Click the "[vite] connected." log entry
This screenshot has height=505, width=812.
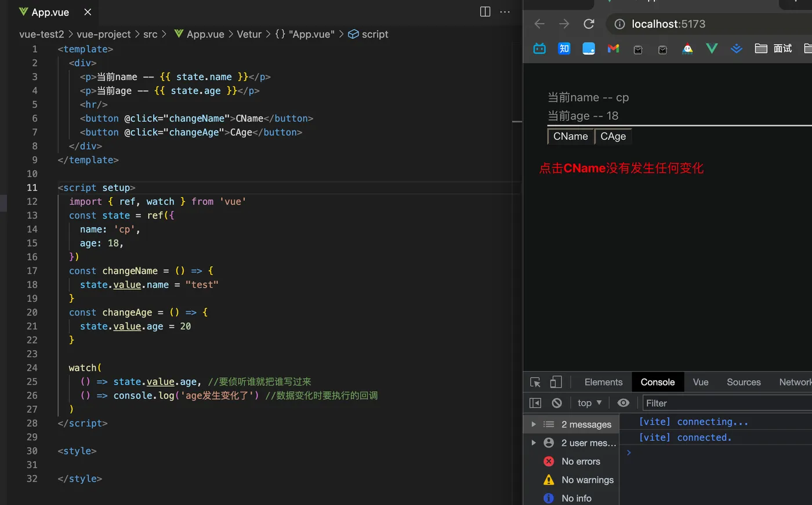pos(685,437)
